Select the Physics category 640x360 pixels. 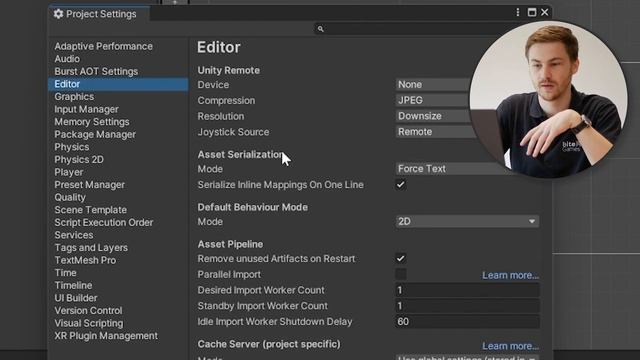[71, 147]
